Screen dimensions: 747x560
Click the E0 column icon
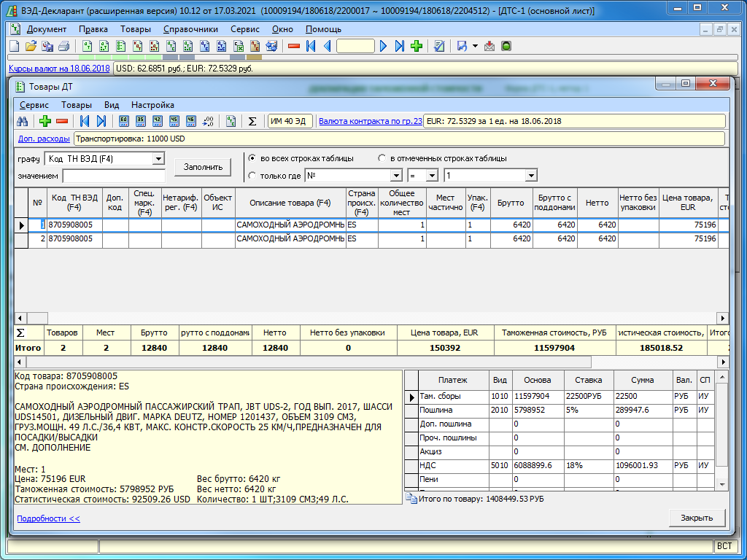click(123, 121)
